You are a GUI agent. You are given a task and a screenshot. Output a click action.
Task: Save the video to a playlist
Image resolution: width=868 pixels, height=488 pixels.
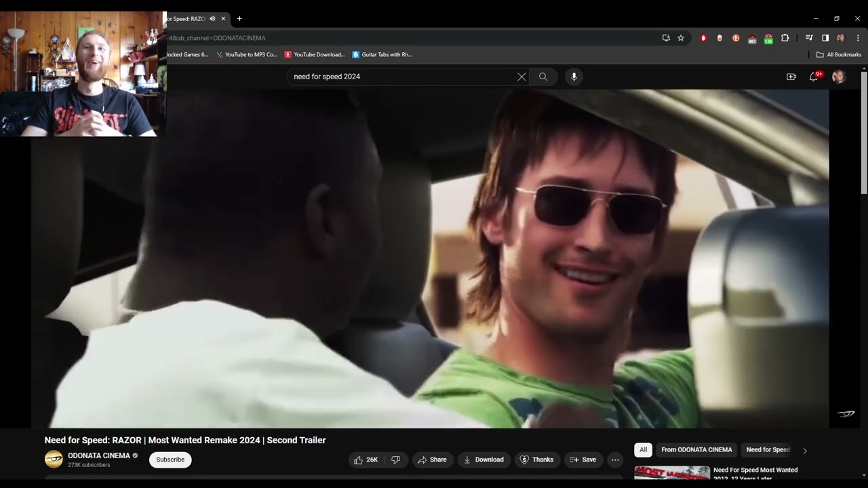[x=583, y=460]
